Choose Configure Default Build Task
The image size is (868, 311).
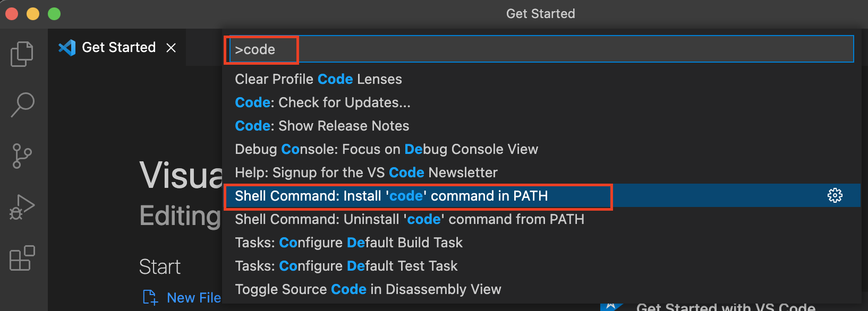tap(348, 243)
